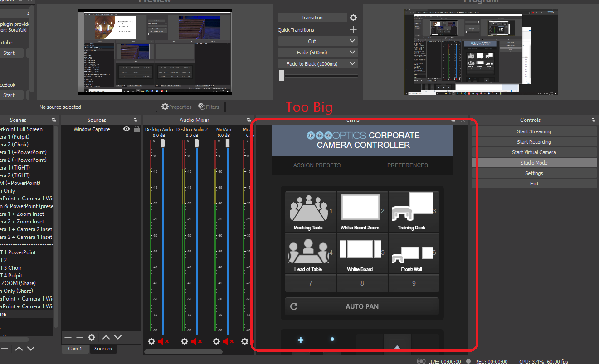This screenshot has width=599, height=364.
Task: Click Start Recording
Action: 534,142
